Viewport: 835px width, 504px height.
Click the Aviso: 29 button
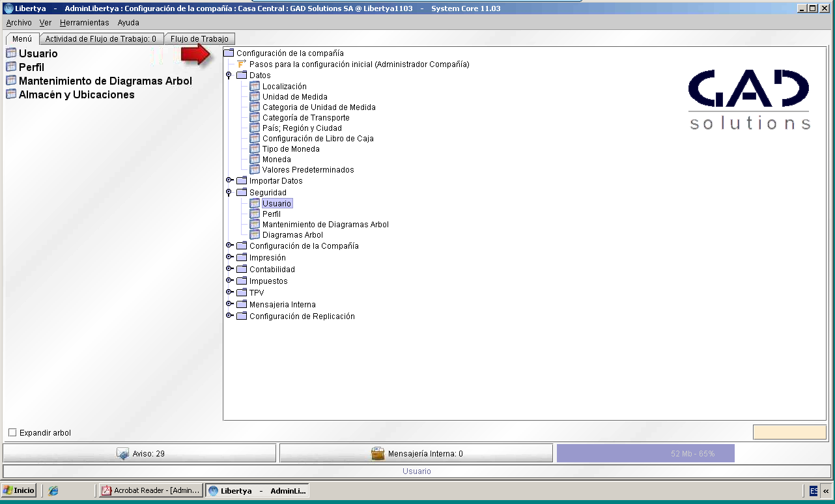click(140, 453)
